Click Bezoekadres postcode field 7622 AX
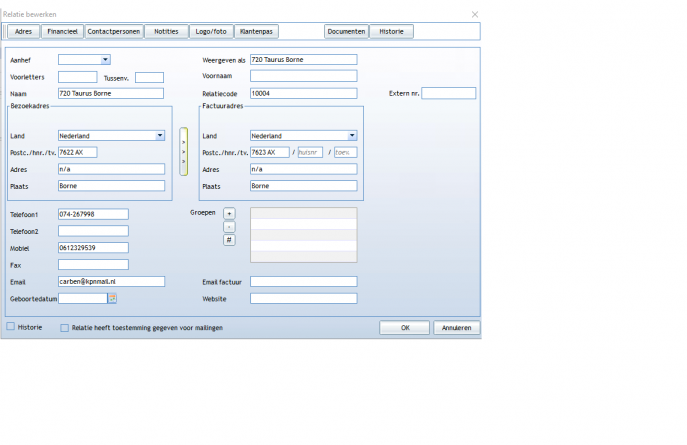Viewport: 687px width, 445px height. pyautogui.click(x=78, y=152)
